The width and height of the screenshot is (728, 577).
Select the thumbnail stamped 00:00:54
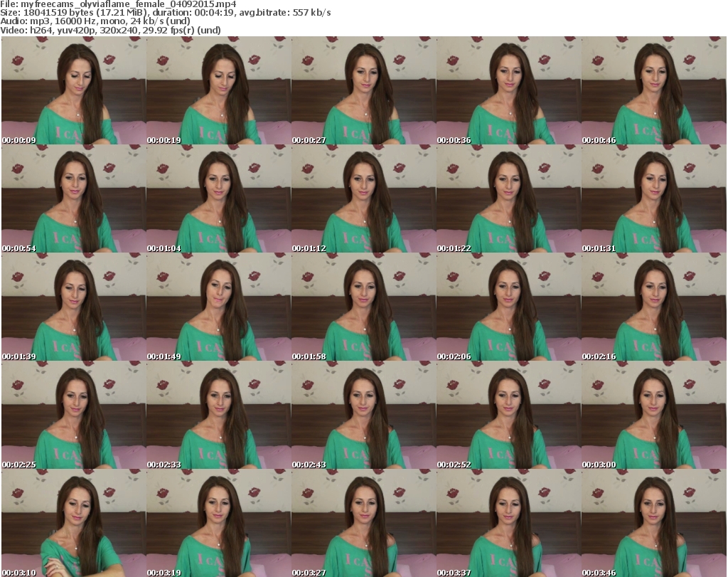[74, 198]
